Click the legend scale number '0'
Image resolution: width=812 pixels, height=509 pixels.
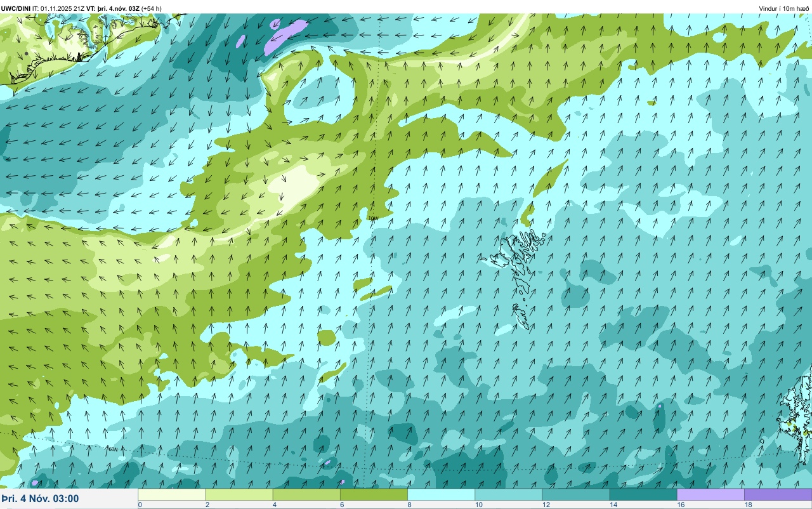click(x=140, y=505)
